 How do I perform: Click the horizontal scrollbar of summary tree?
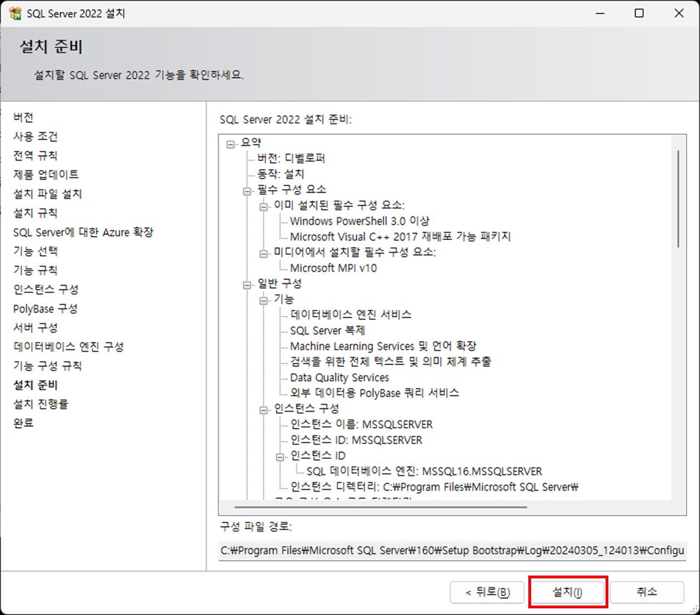tap(381, 507)
